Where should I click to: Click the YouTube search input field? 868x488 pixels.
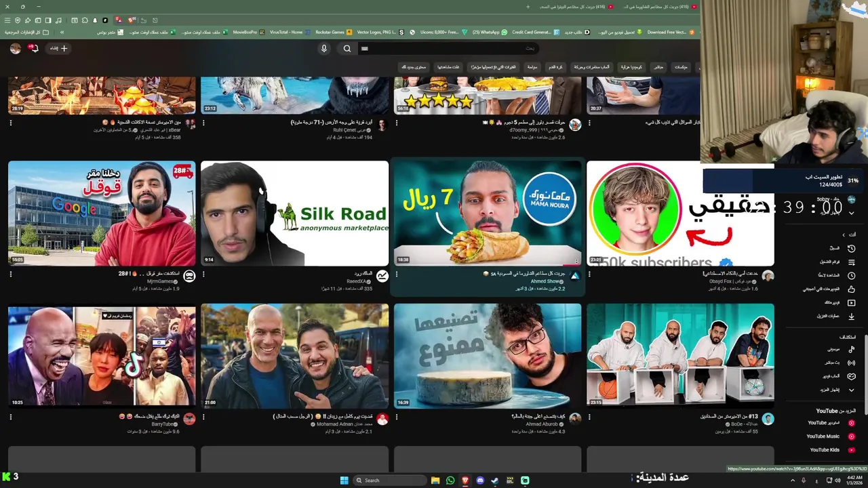[x=448, y=48]
